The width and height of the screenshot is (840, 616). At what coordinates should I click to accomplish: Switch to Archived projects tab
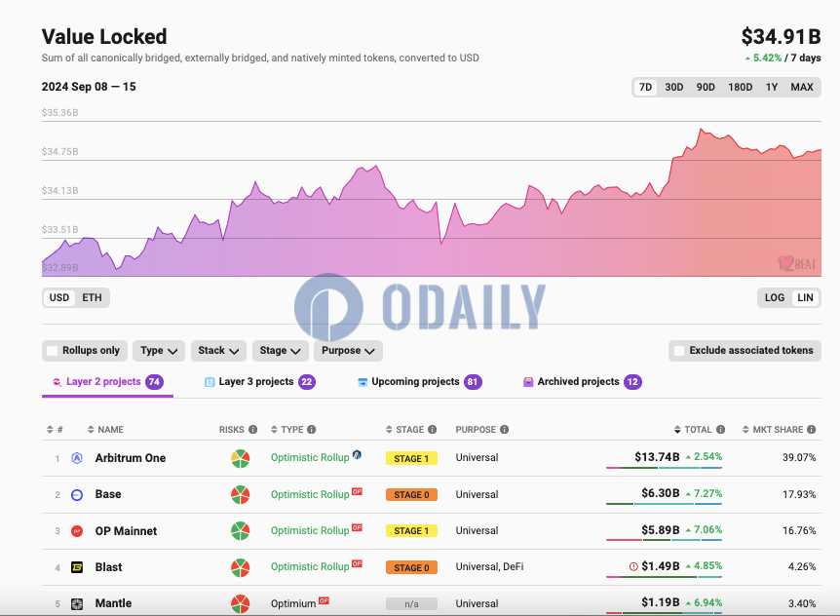click(x=583, y=382)
